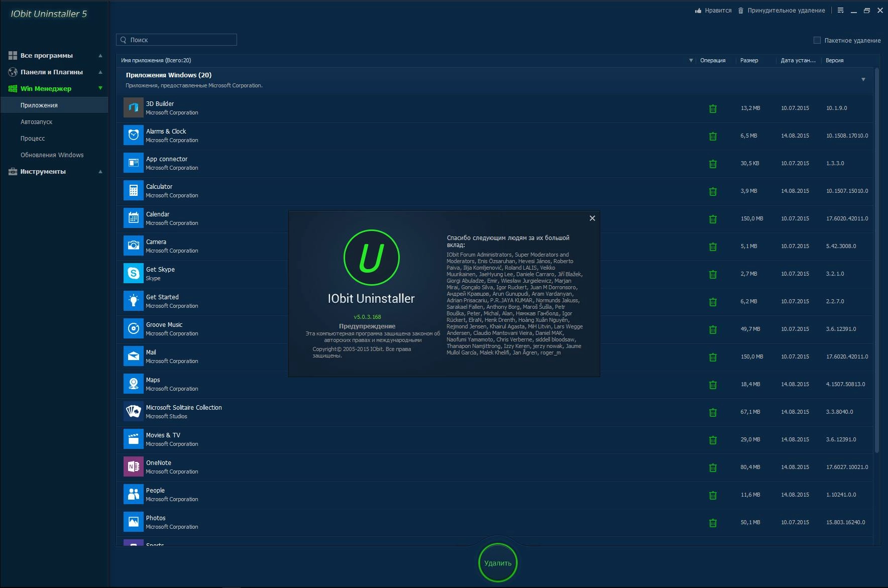The width and height of the screenshot is (888, 588).
Task: Click the trash icon for Get Skype
Action: 713,274
